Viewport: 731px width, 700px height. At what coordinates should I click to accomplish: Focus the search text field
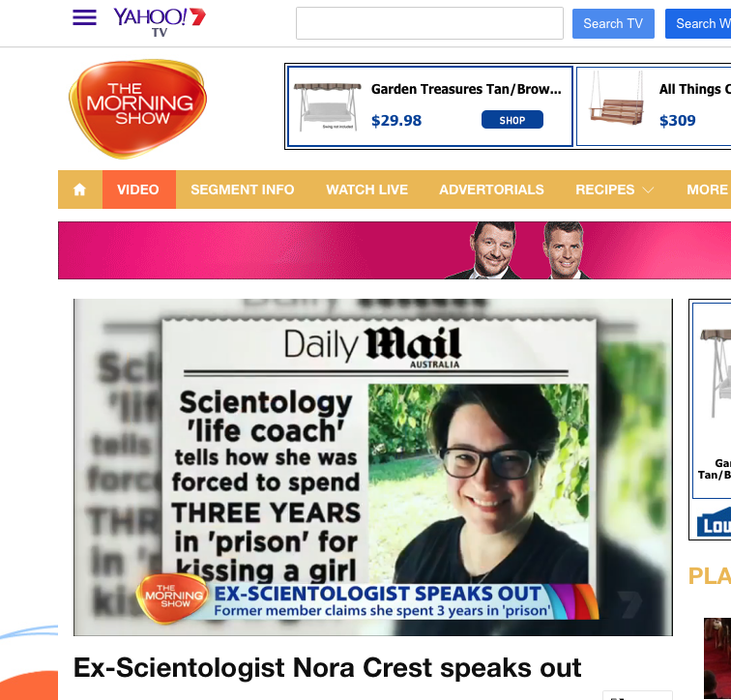[x=429, y=23]
